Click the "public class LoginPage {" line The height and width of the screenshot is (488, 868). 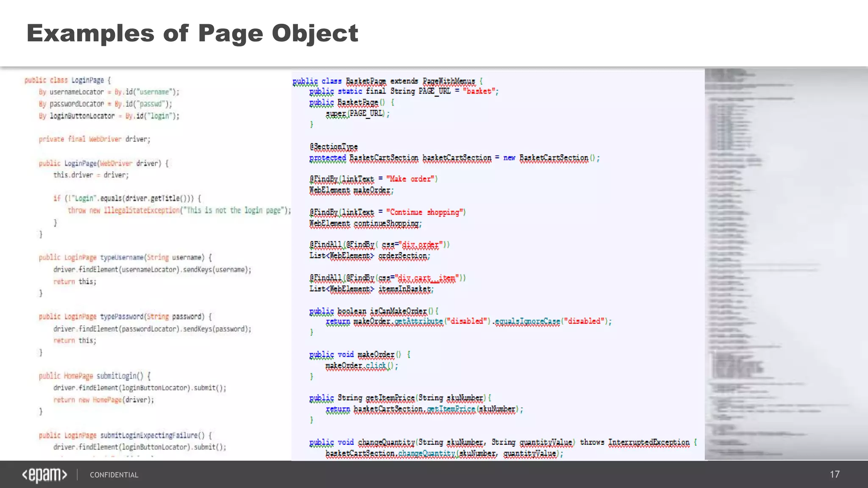coord(67,80)
